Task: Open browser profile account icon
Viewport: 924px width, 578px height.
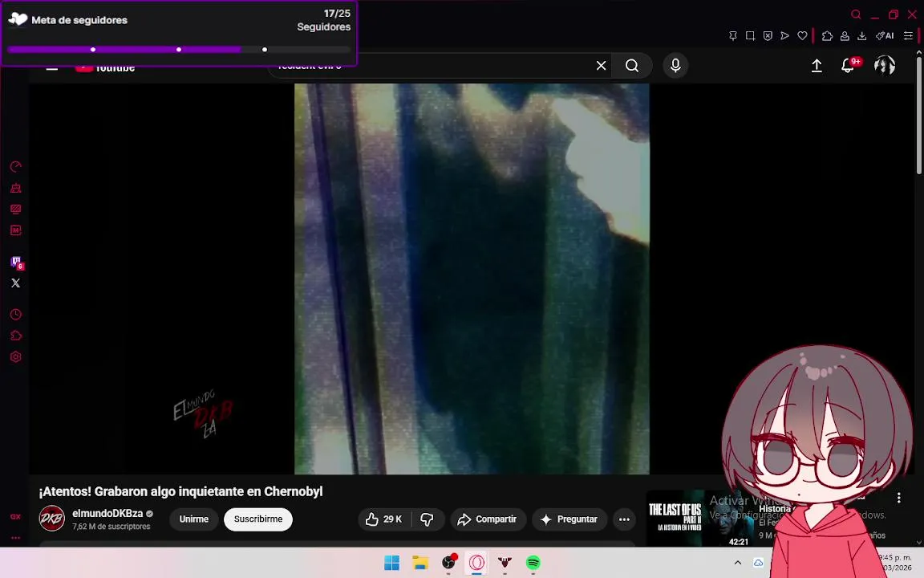Action: click(845, 36)
